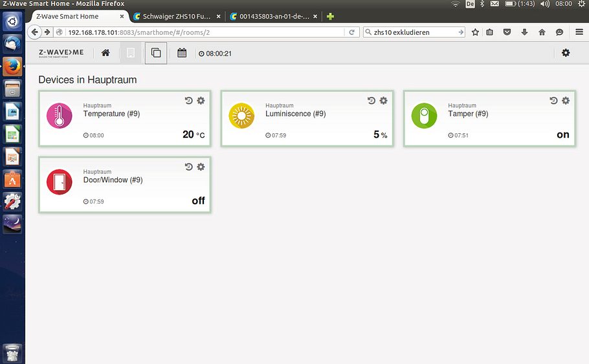Click the pink Temperature thermometer icon
The image size is (589, 364).
60,116
